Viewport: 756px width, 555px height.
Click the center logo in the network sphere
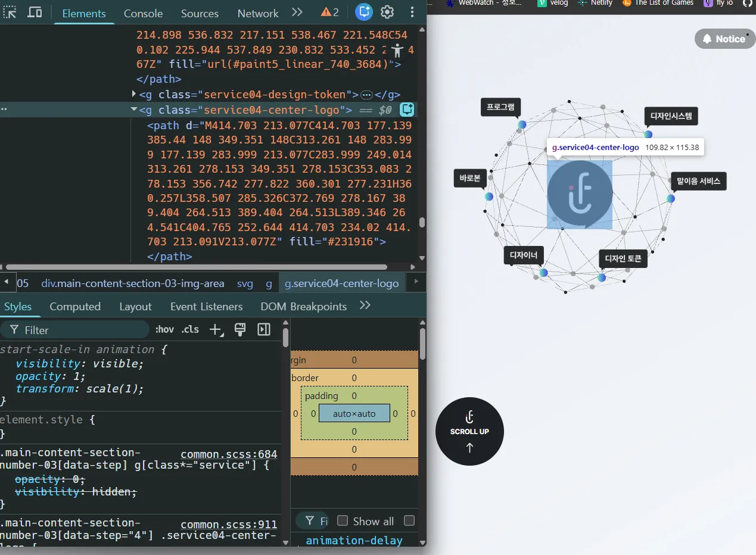coord(580,194)
